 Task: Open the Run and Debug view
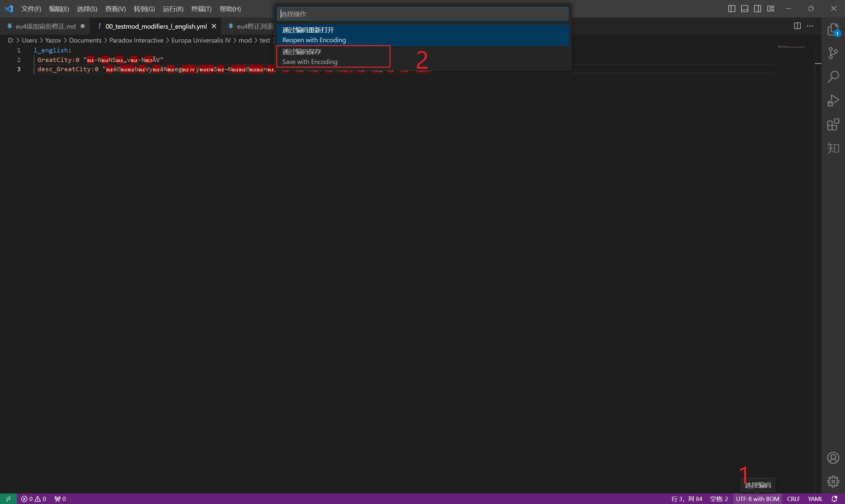(x=833, y=101)
